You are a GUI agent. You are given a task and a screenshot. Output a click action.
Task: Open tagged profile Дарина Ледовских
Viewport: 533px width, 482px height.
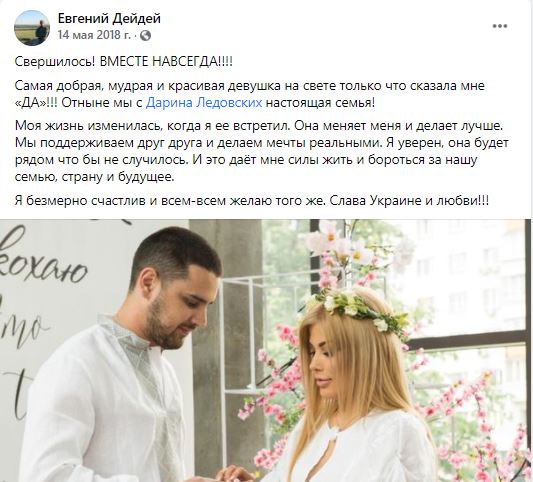(x=204, y=103)
